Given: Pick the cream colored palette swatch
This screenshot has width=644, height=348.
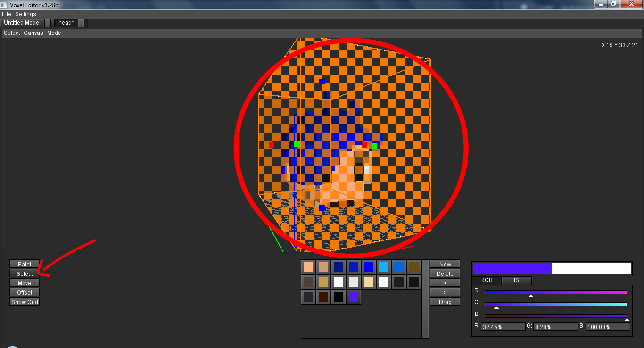Looking at the screenshot, I should point(369,282).
